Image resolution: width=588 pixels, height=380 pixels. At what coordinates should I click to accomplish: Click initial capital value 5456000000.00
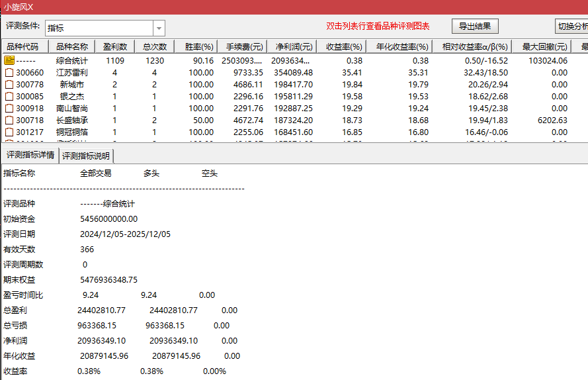(108, 219)
